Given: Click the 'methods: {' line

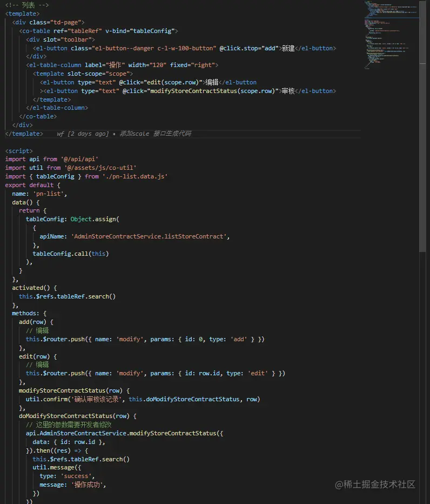Looking at the screenshot, I should (29, 314).
